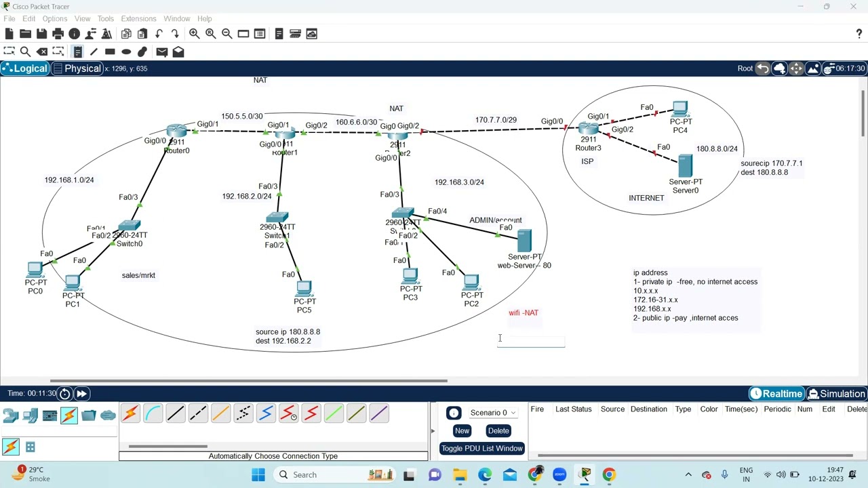Choose the Phone dotted cable
This screenshot has width=868, height=488.
click(243, 413)
